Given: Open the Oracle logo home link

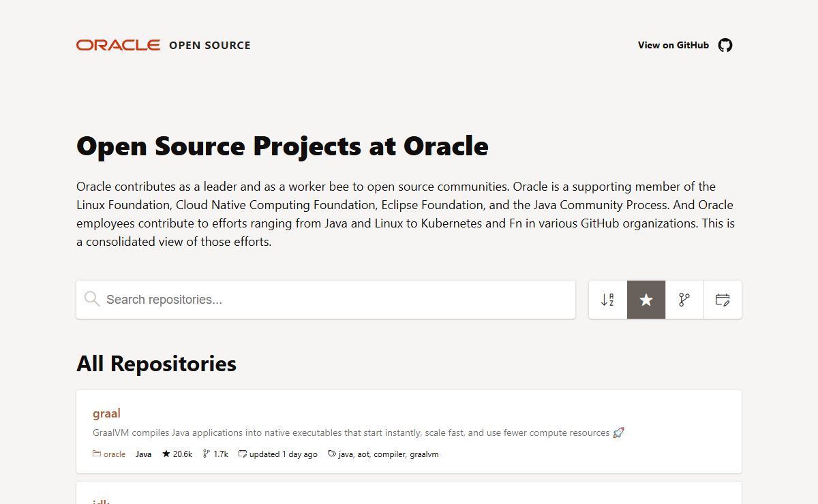Looking at the screenshot, I should coord(118,45).
